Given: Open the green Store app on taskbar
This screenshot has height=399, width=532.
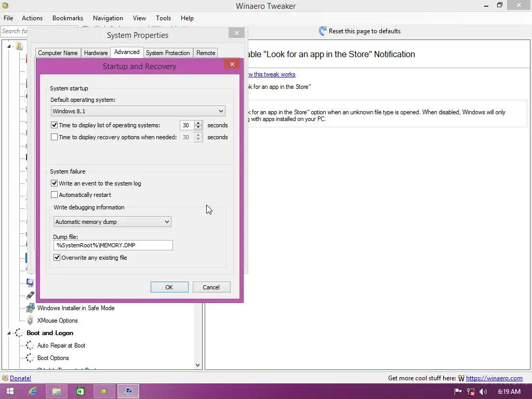Looking at the screenshot, I should pyautogui.click(x=80, y=391).
